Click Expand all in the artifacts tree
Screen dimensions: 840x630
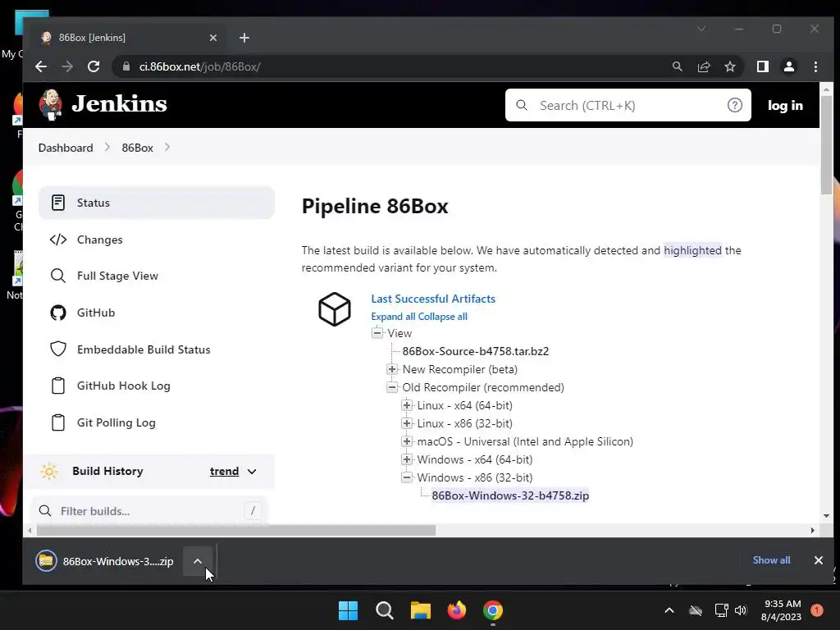(393, 317)
